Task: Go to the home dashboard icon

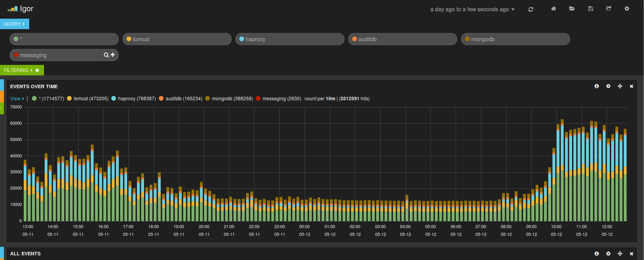Action: point(553,9)
